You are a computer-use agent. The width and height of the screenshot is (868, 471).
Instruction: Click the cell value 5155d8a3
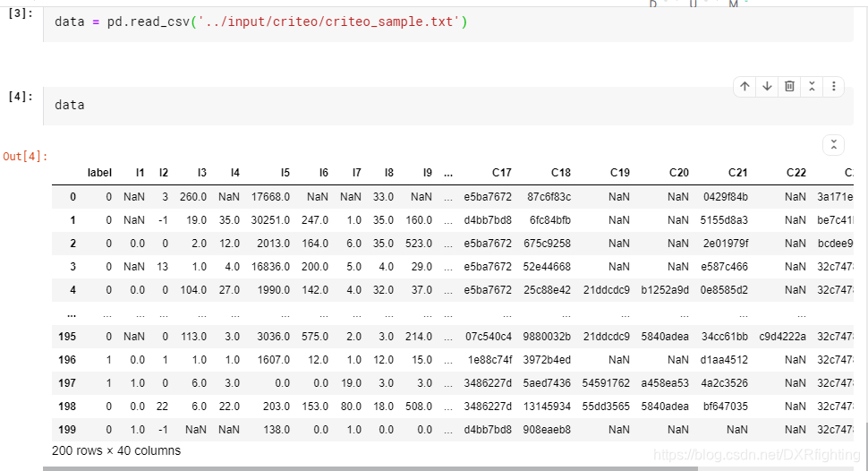724,220
